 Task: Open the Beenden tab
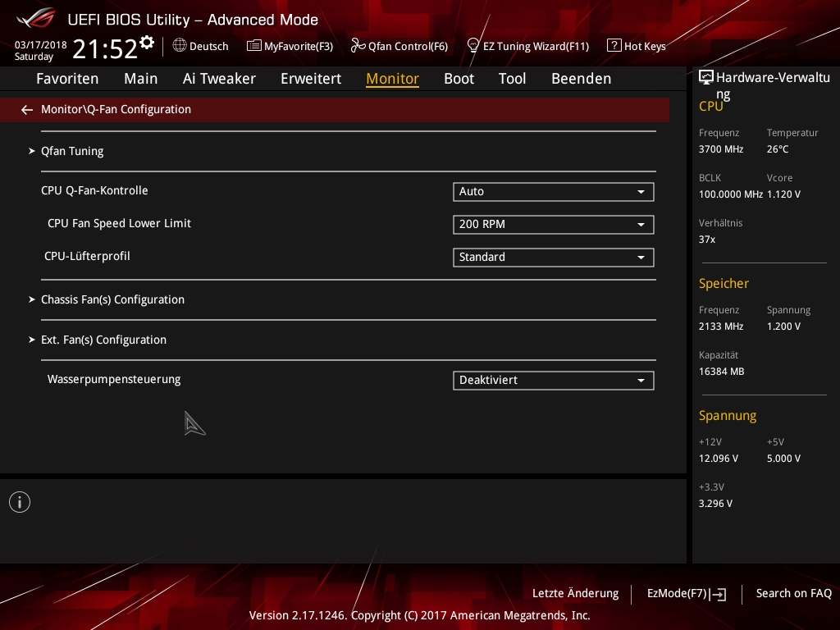coord(582,79)
